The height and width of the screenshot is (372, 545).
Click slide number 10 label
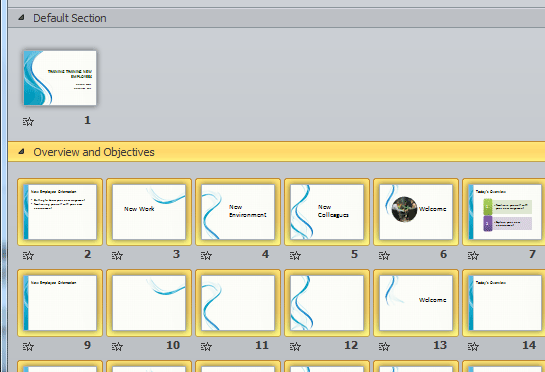click(x=173, y=345)
